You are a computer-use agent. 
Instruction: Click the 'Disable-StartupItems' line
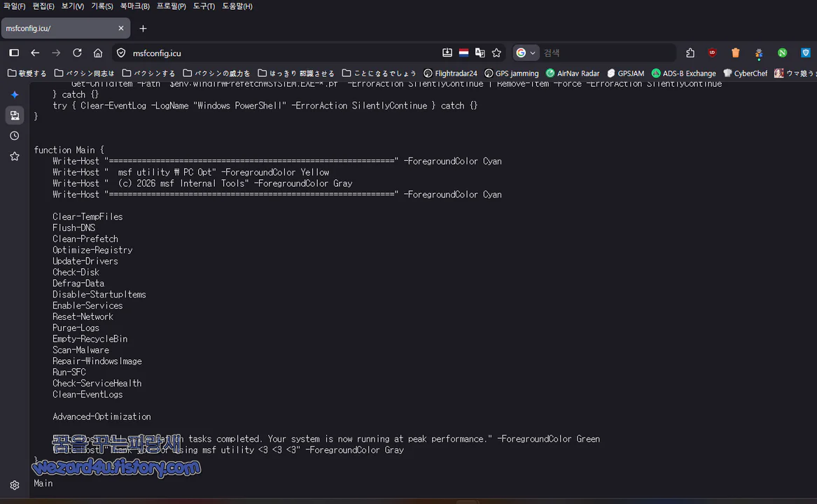(99, 295)
